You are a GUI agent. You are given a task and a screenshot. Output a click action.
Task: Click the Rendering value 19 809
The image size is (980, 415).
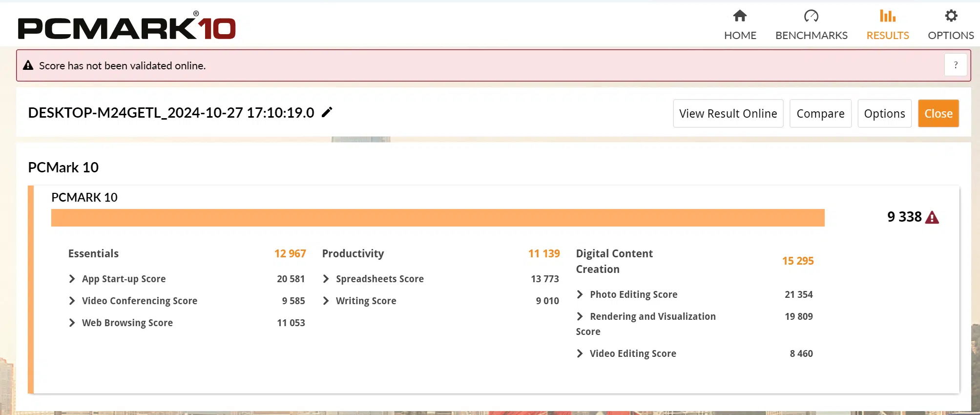coord(798,316)
